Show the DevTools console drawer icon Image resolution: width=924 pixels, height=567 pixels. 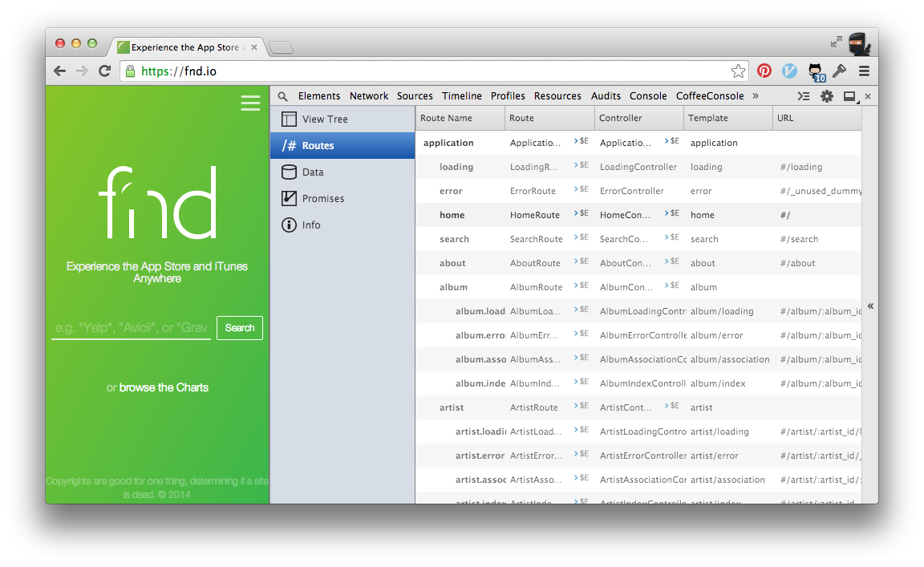pos(803,96)
